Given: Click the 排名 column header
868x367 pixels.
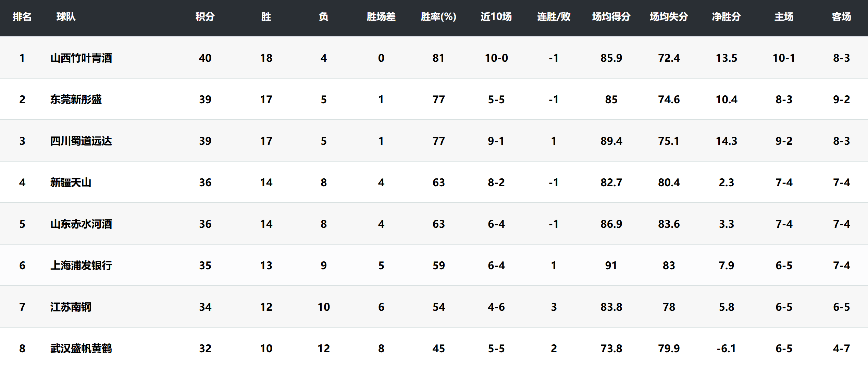Looking at the screenshot, I should click(22, 17).
